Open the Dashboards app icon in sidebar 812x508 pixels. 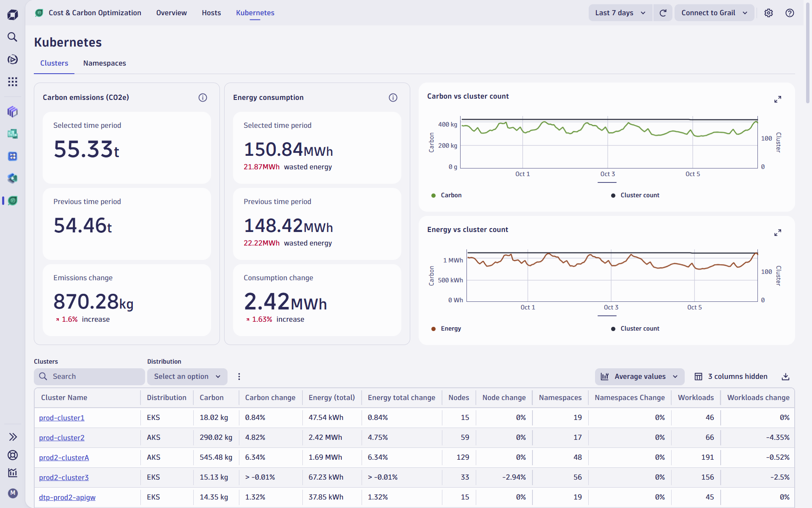(x=13, y=112)
